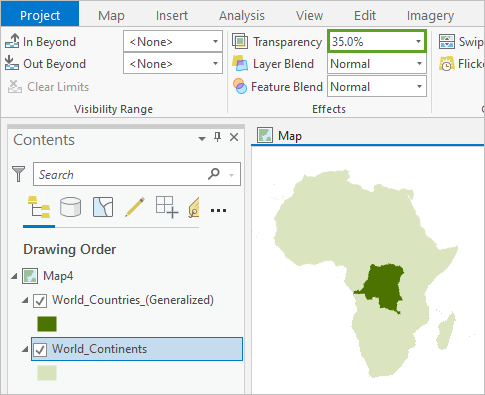The image size is (485, 395).
Task: Click the Map view tab icon
Action: point(265,135)
